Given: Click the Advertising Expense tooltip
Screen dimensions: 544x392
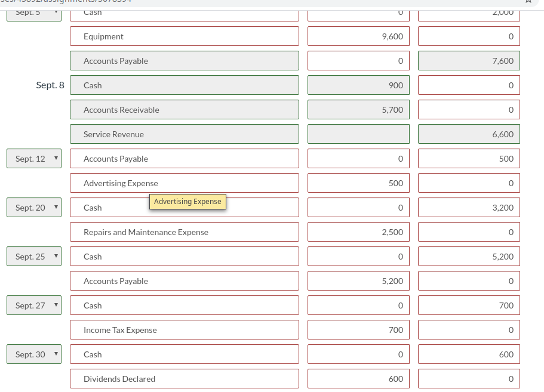Looking at the screenshot, I should (188, 202).
